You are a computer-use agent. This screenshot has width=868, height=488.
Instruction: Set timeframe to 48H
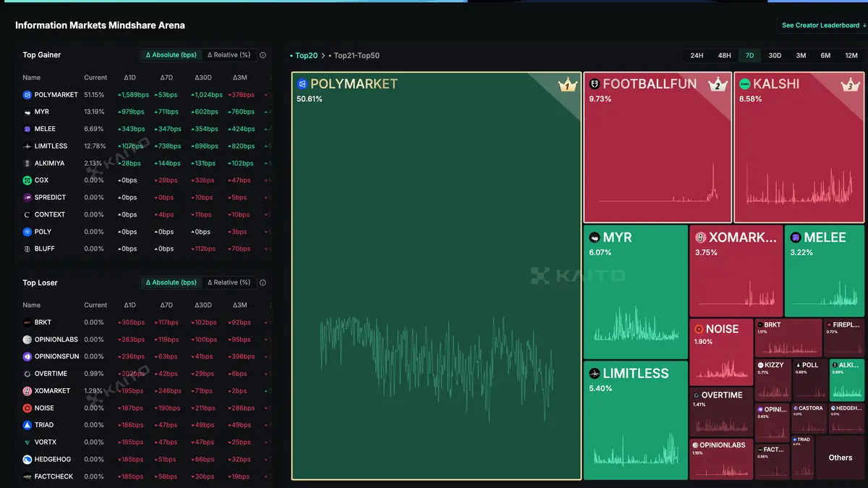pos(724,56)
